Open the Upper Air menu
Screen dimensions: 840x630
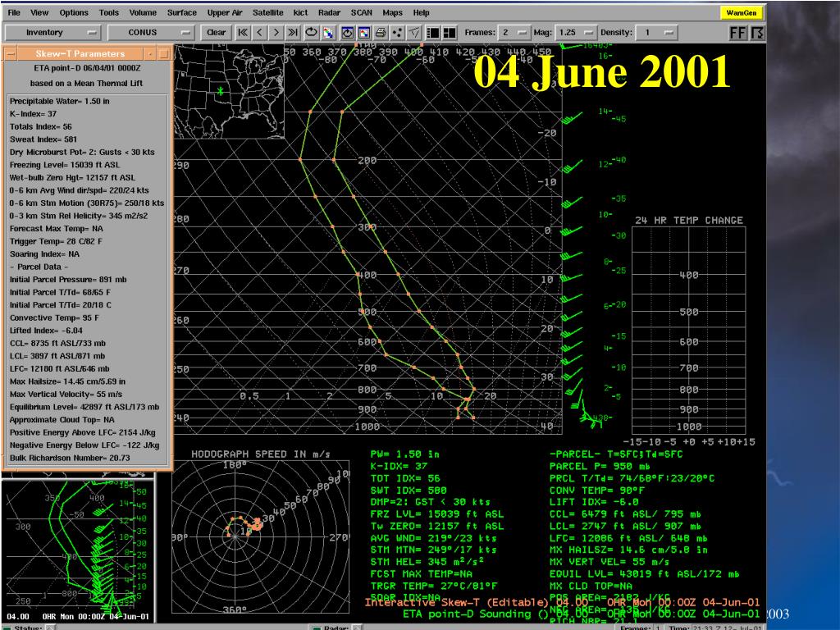pyautogui.click(x=225, y=12)
